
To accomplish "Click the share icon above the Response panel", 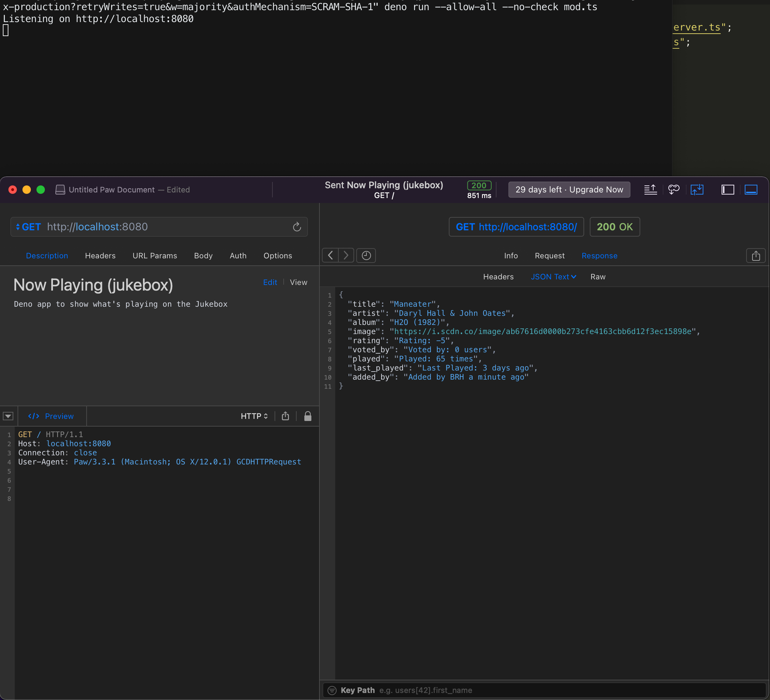I will click(x=756, y=256).
